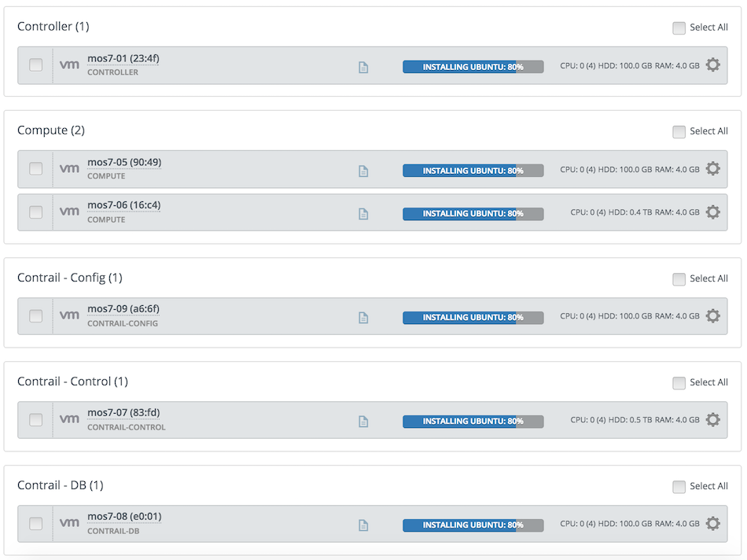View logs icon for mos7-08 node
The image size is (747, 560).
(x=363, y=525)
